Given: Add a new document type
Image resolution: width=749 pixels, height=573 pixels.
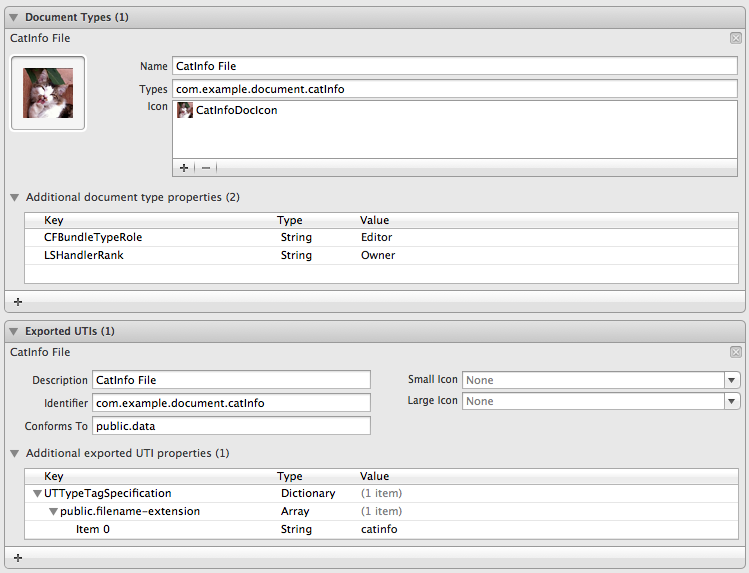Looking at the screenshot, I should (17, 301).
